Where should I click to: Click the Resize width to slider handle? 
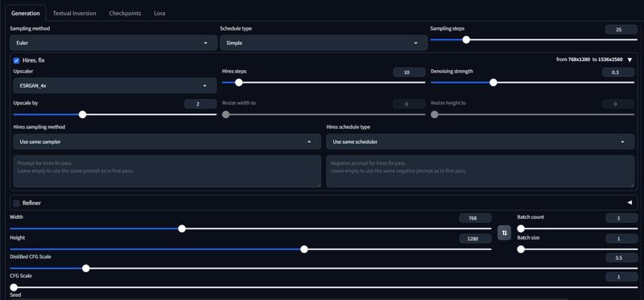(225, 114)
